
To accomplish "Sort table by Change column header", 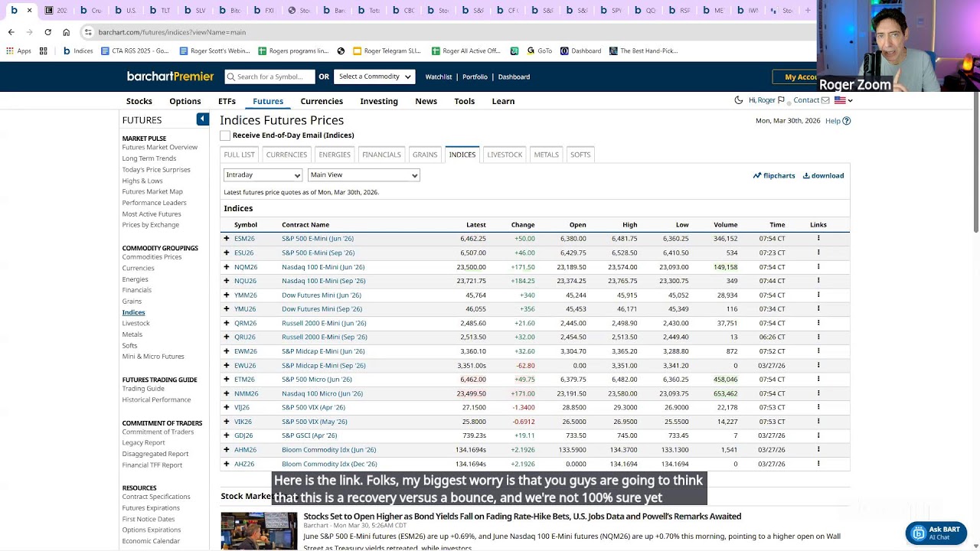I will [x=523, y=225].
